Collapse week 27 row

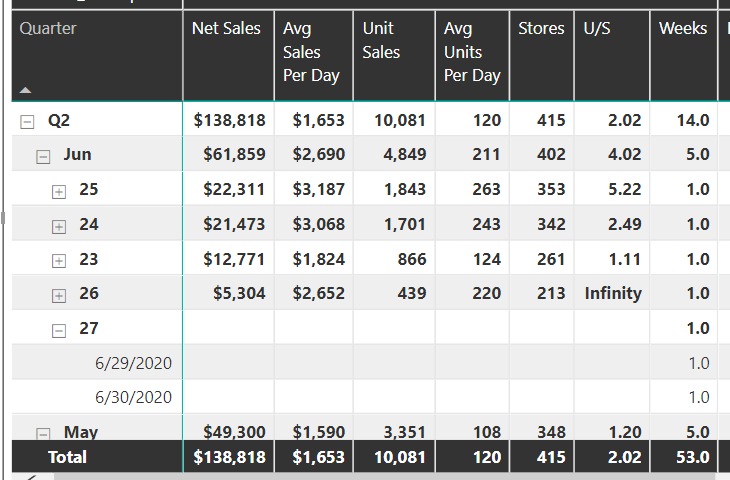[x=59, y=331]
